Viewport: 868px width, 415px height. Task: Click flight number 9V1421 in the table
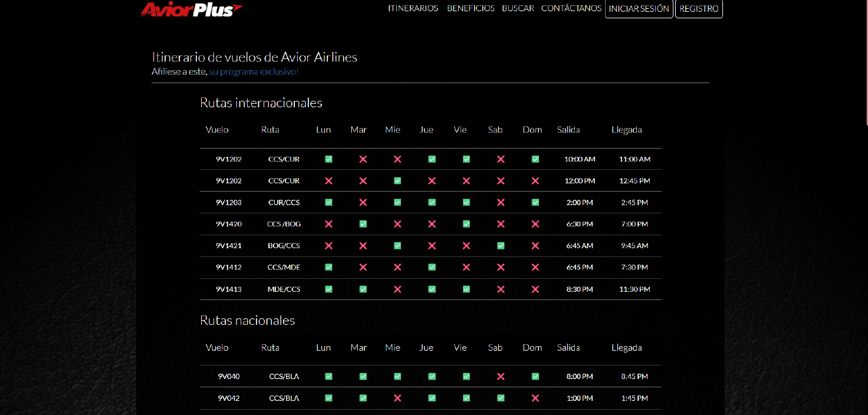pos(228,246)
